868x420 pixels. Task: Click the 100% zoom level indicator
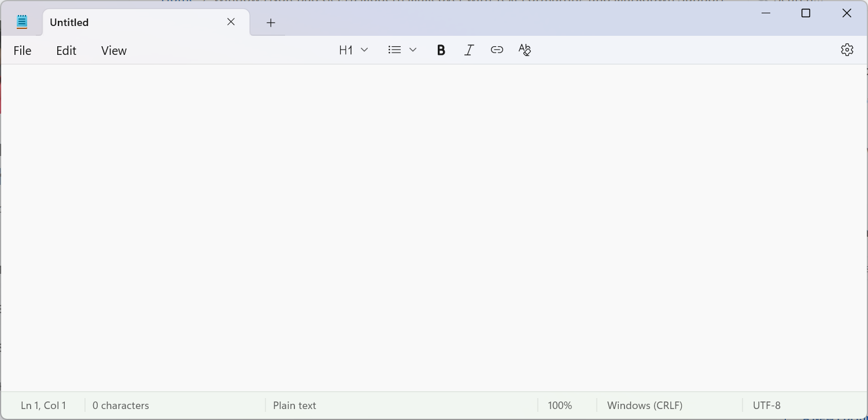(x=559, y=405)
